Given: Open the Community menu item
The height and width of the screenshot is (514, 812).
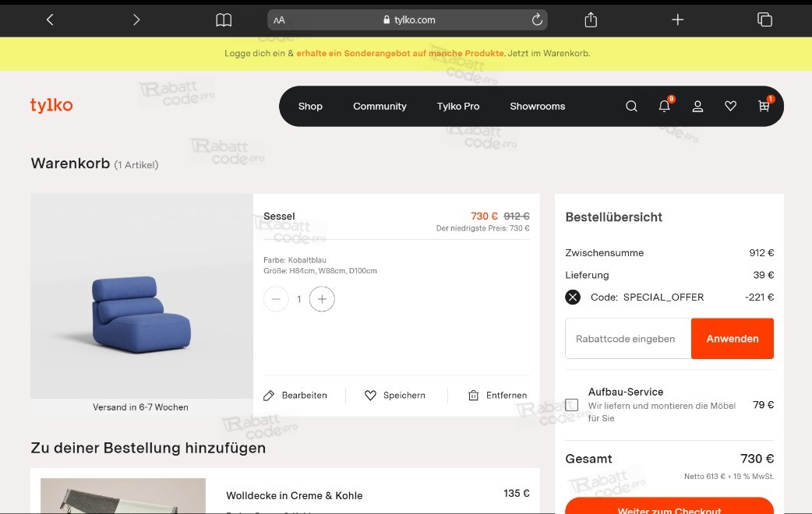Looking at the screenshot, I should coord(380,106).
